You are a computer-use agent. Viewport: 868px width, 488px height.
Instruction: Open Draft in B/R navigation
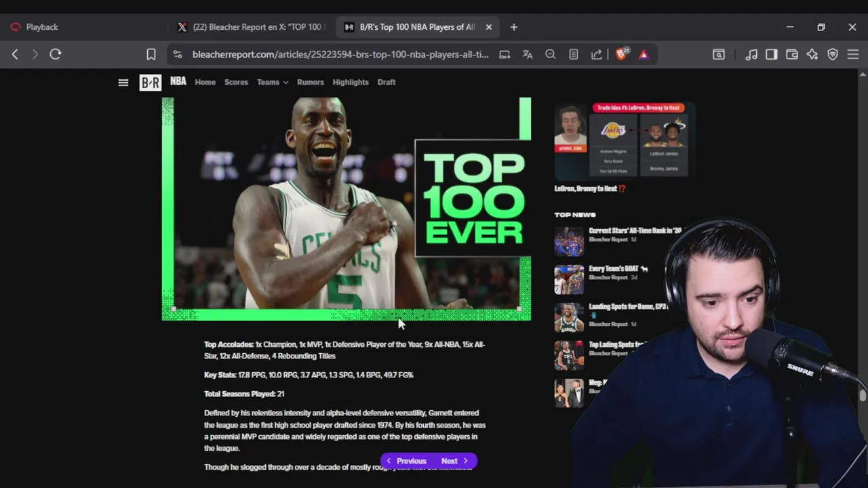(387, 82)
